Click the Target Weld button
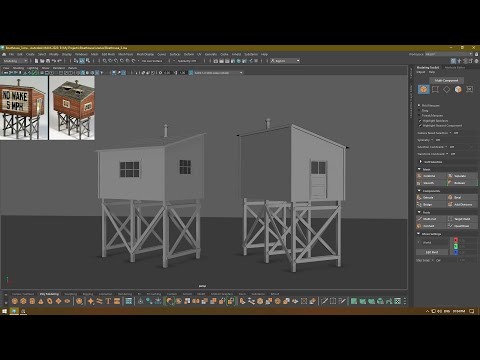The height and width of the screenshot is (360, 480). 462,219
